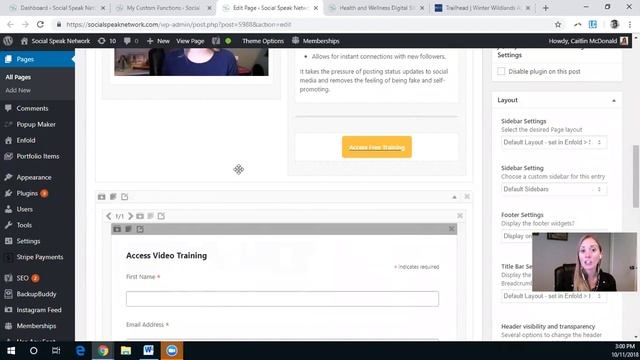This screenshot has height=360, width=640.
Task: Launch Edge from taskbar
Action: tap(80, 351)
